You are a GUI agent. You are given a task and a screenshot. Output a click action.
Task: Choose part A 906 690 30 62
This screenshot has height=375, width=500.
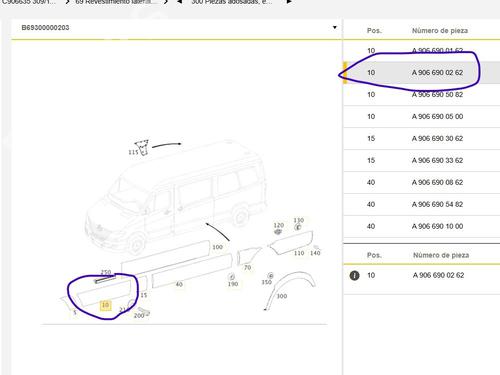click(422, 138)
